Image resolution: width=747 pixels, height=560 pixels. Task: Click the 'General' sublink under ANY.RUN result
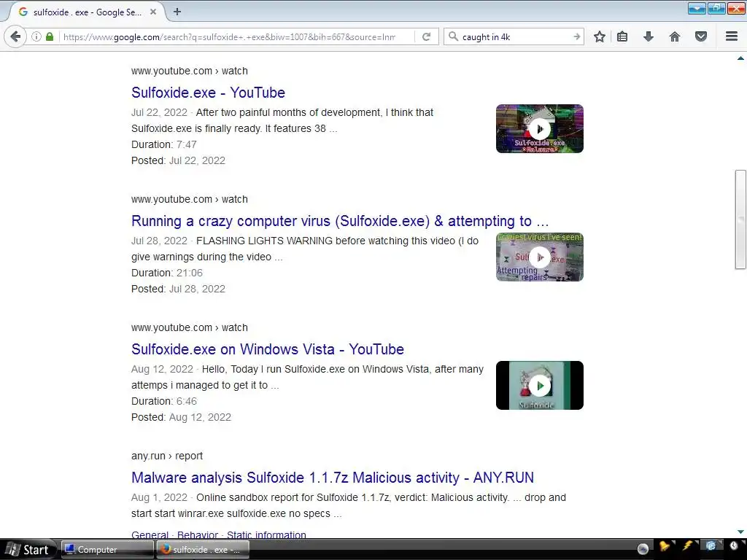(150, 534)
